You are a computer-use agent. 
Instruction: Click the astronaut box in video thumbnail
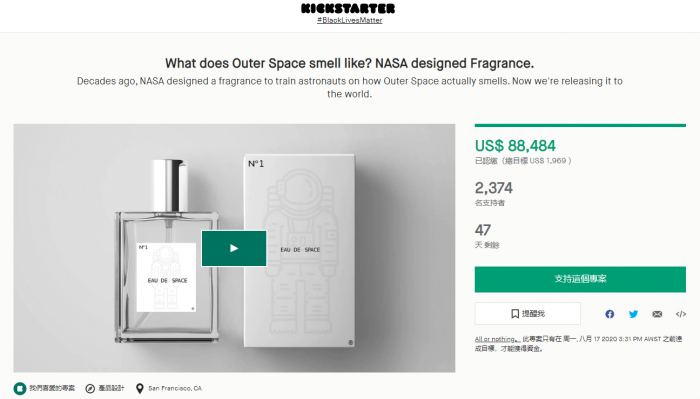(x=300, y=251)
